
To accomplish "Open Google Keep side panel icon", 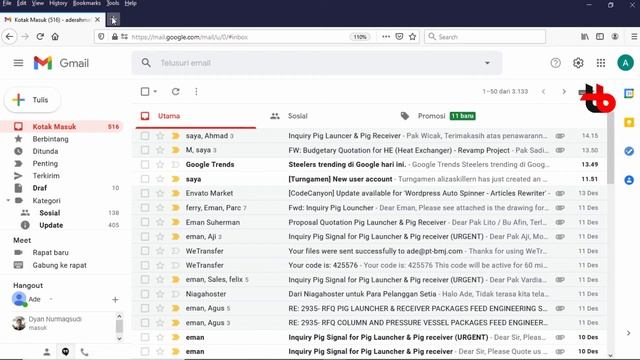I will point(629,122).
